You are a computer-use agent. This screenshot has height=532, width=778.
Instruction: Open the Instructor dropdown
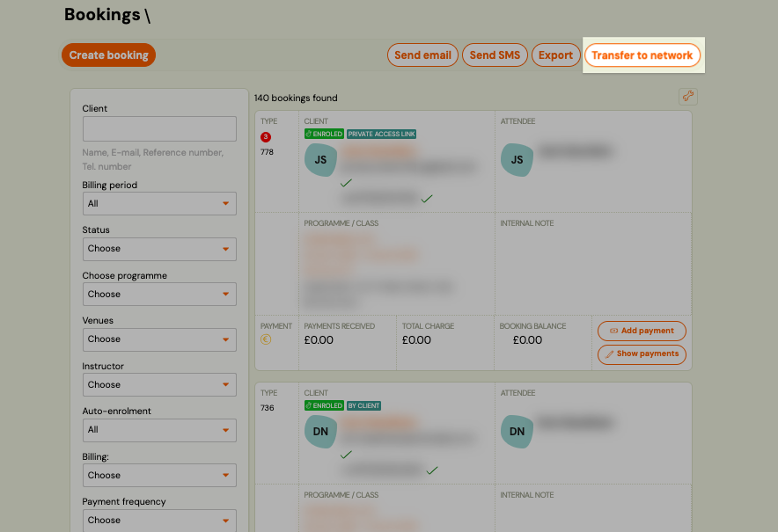point(158,384)
